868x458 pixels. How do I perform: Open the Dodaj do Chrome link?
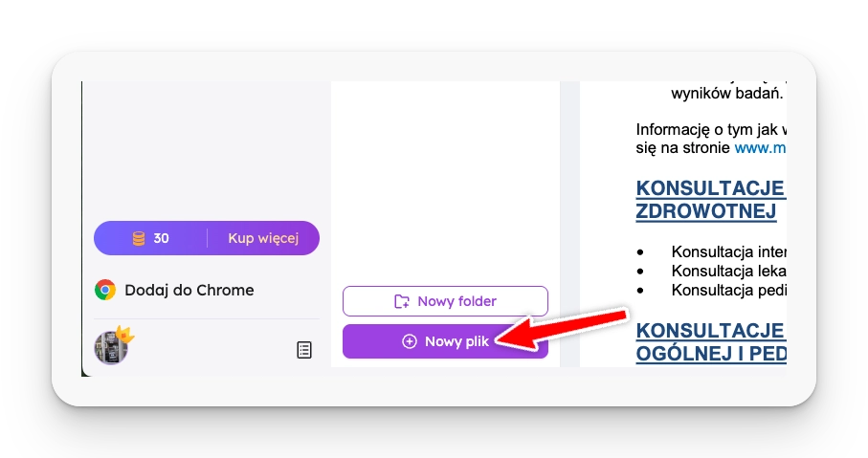point(189,290)
